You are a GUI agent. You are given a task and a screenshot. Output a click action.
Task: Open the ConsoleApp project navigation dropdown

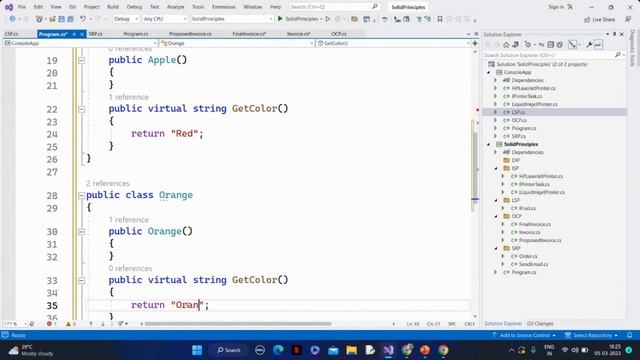[x=80, y=43]
